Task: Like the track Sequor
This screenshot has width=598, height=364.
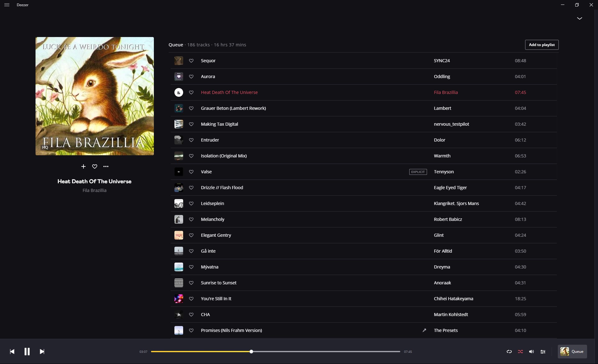Action: (x=191, y=61)
